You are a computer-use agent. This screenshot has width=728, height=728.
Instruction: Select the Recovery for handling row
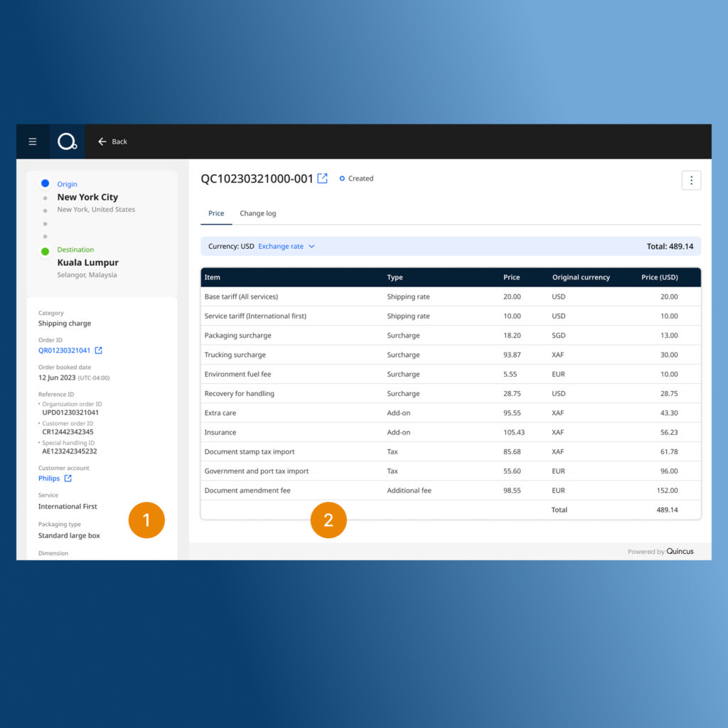(450, 394)
